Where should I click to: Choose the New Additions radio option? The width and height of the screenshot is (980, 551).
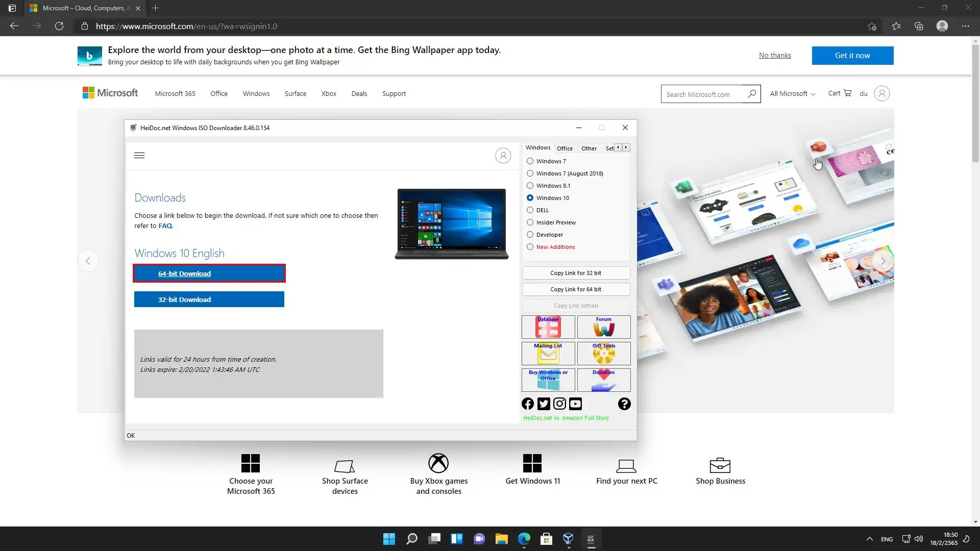[530, 247]
